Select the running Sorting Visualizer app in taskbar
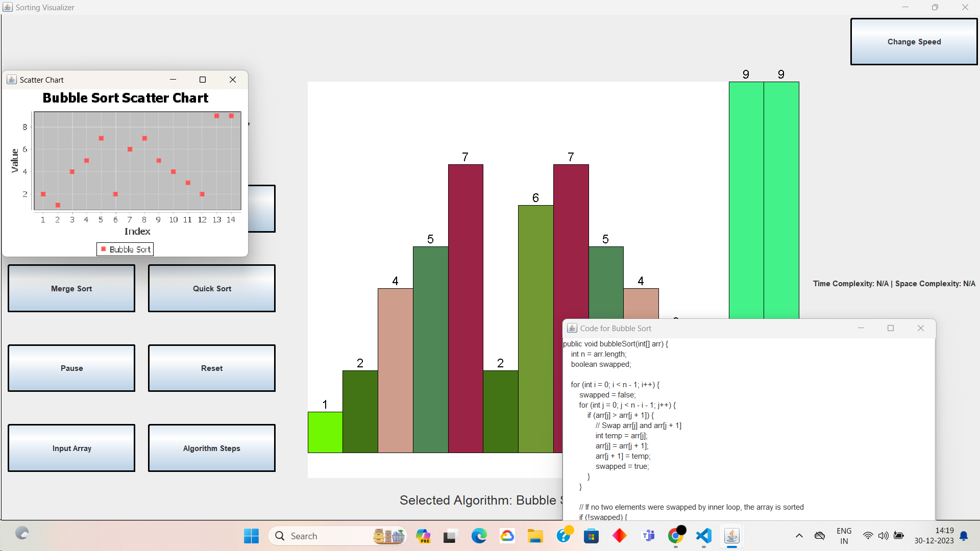Viewport: 980px width, 551px height. [x=731, y=536]
